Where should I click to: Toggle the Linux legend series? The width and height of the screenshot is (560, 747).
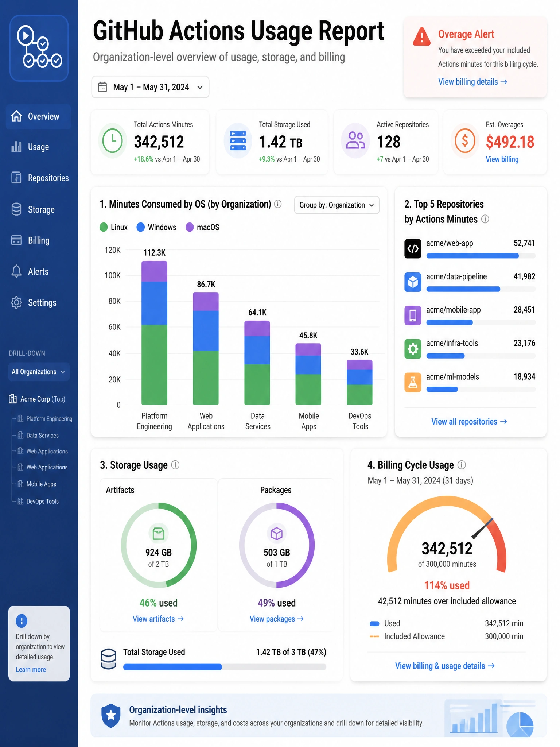(114, 227)
